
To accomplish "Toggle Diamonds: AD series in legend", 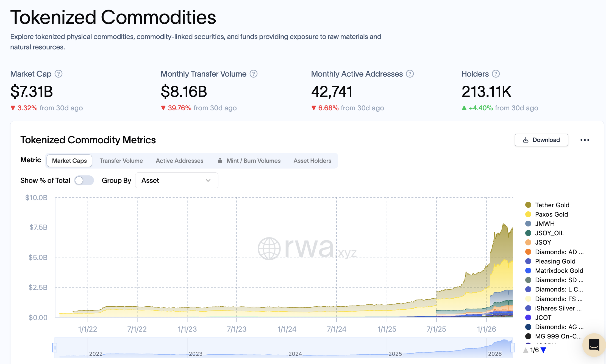I will [554, 252].
